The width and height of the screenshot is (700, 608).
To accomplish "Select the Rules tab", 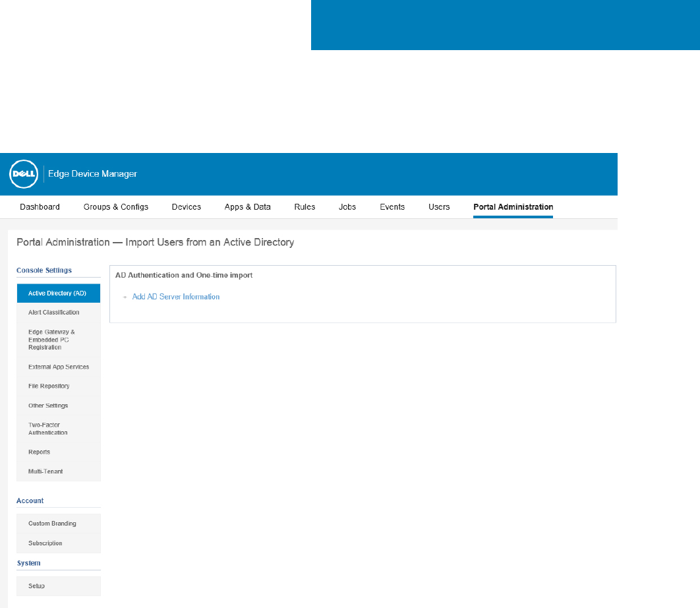I will click(x=305, y=207).
